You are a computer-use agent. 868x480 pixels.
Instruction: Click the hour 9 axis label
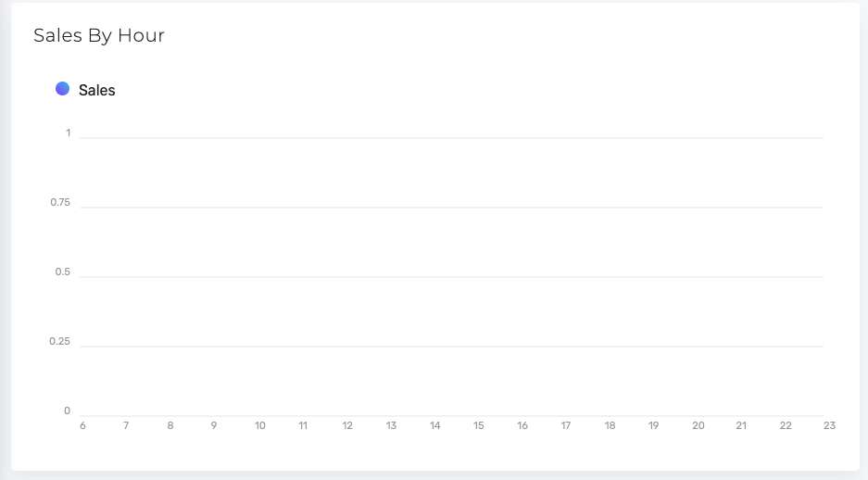click(214, 425)
